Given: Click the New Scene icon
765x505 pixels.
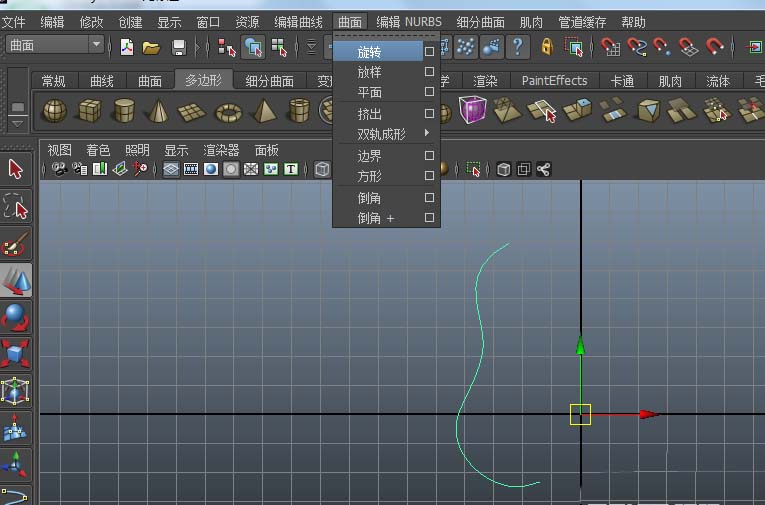Looking at the screenshot, I should point(127,47).
